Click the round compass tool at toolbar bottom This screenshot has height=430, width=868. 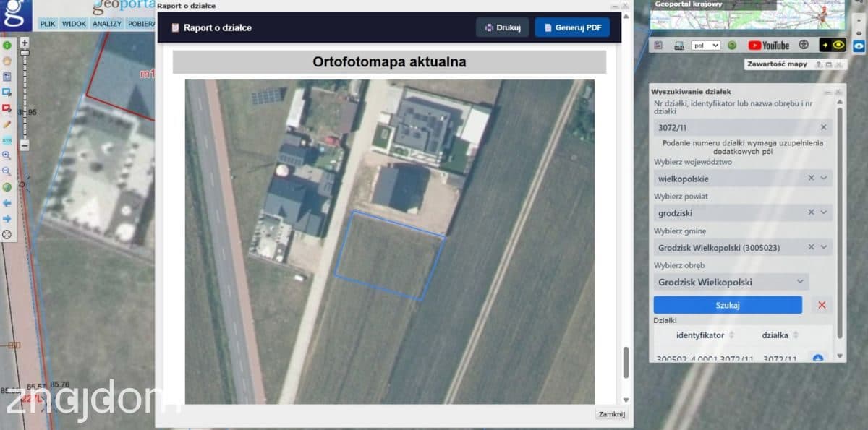pos(7,235)
